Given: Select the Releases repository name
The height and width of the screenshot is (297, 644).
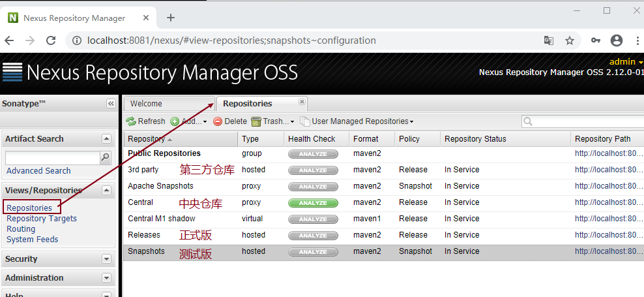Looking at the screenshot, I should point(144,235).
